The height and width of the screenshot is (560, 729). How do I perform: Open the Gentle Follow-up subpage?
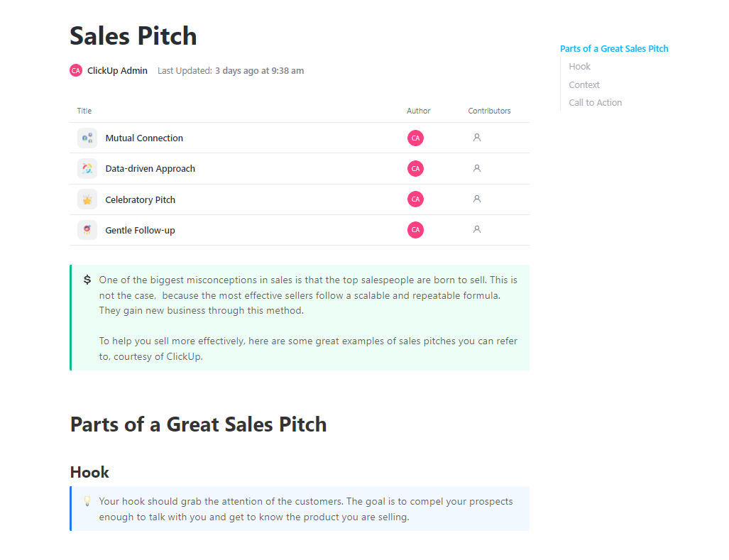[141, 229]
